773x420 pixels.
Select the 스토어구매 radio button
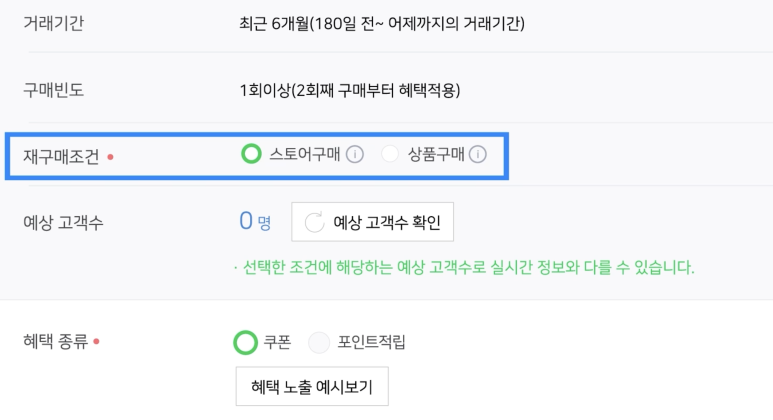(251, 154)
